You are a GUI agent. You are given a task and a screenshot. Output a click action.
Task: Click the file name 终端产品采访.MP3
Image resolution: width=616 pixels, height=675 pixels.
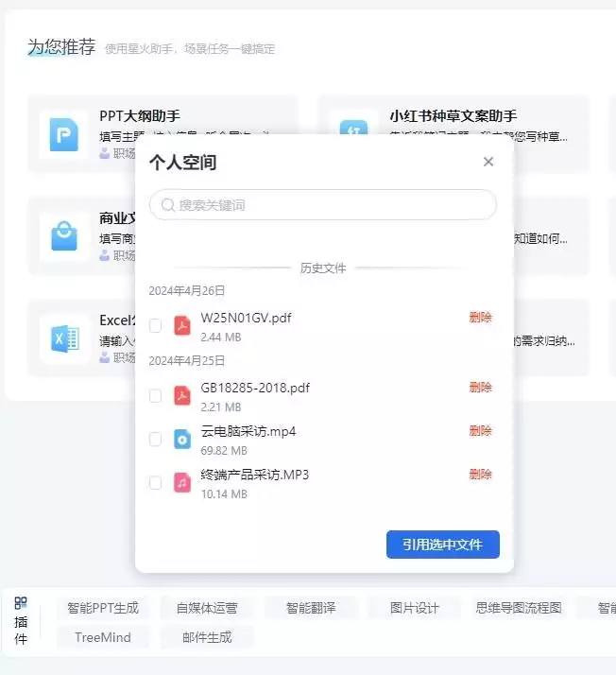[x=255, y=475]
